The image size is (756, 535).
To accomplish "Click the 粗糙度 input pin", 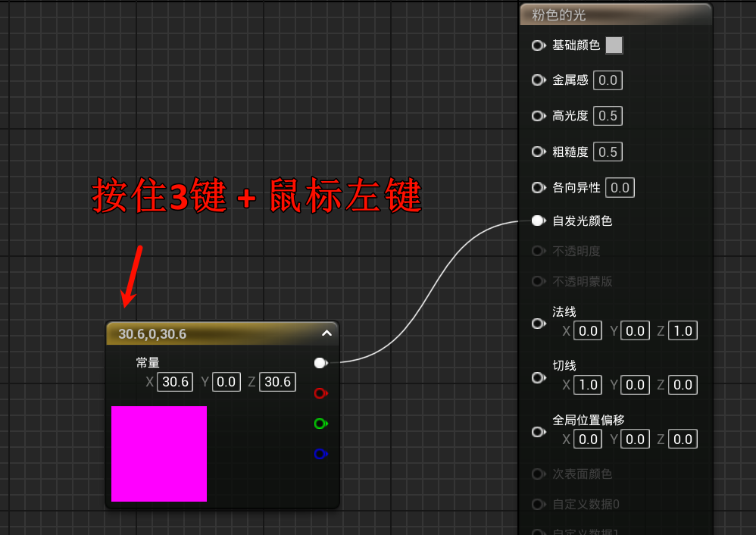I will (x=538, y=152).
